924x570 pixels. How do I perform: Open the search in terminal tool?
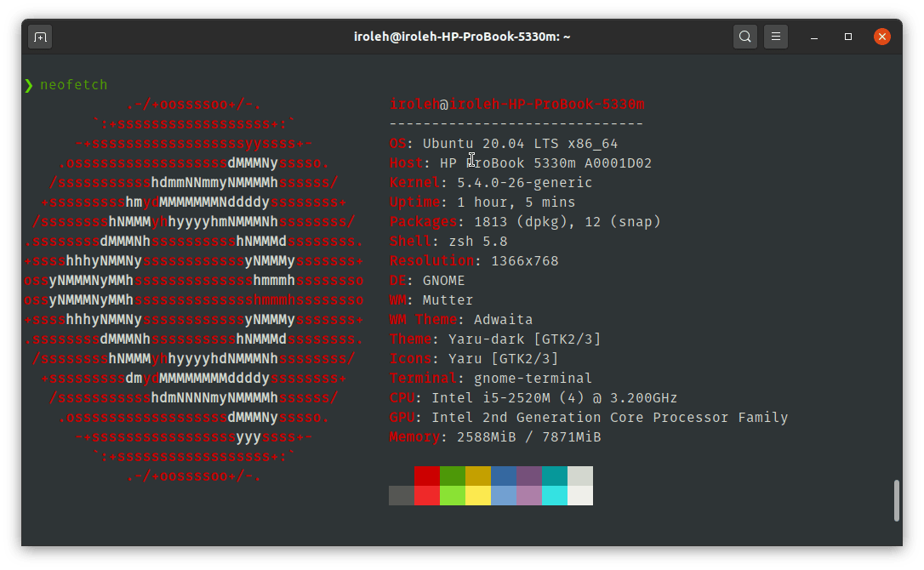click(744, 36)
